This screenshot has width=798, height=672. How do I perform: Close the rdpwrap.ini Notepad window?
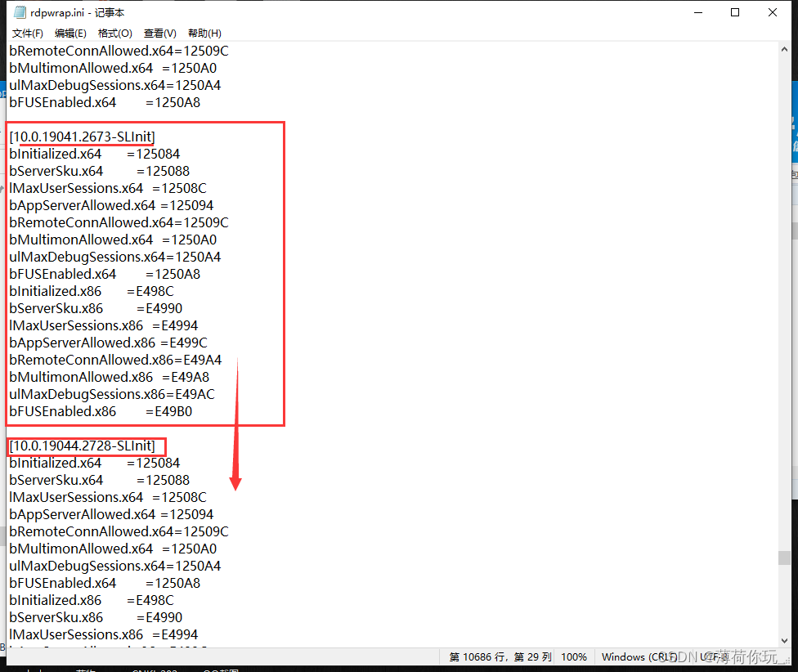[x=773, y=12]
